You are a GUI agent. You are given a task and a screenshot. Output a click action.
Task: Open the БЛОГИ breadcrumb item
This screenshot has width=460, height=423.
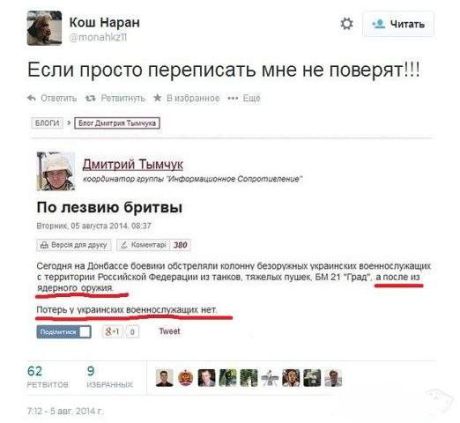(47, 123)
